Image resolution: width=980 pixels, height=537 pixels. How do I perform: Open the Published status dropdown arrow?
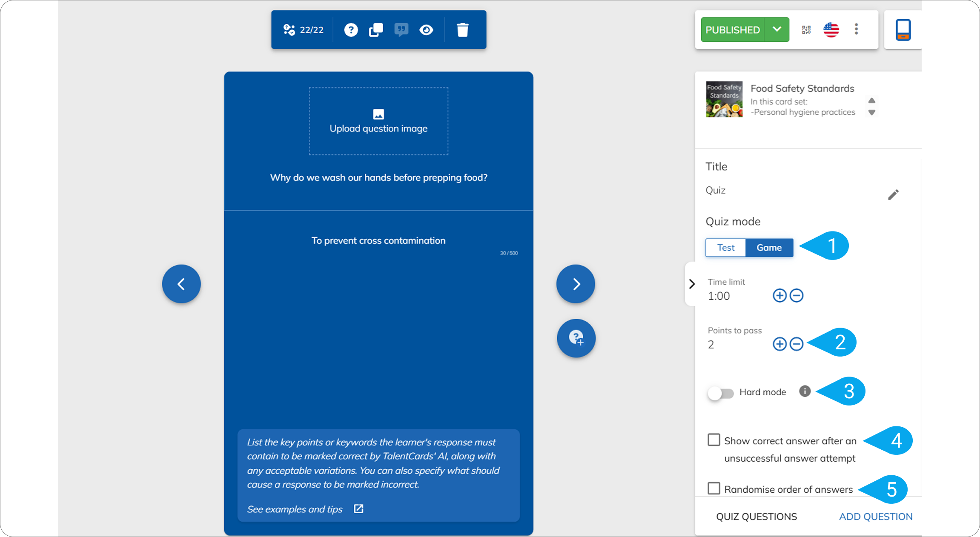pyautogui.click(x=777, y=29)
